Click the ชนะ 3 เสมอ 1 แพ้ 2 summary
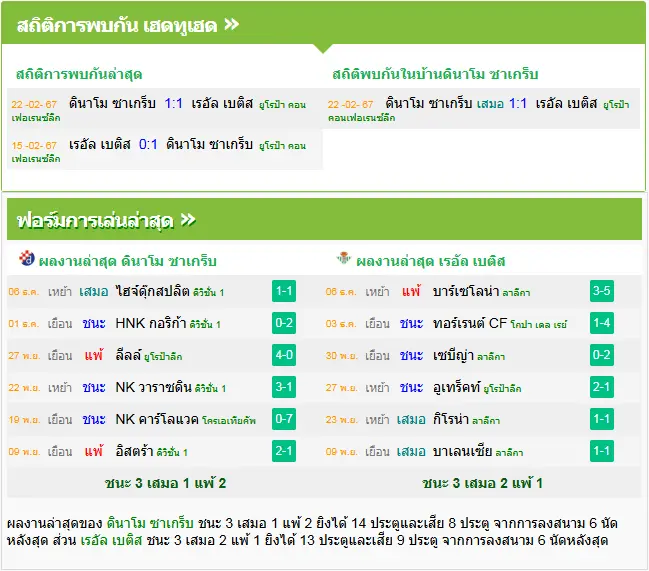The width and height of the screenshot is (649, 571). tap(165, 483)
